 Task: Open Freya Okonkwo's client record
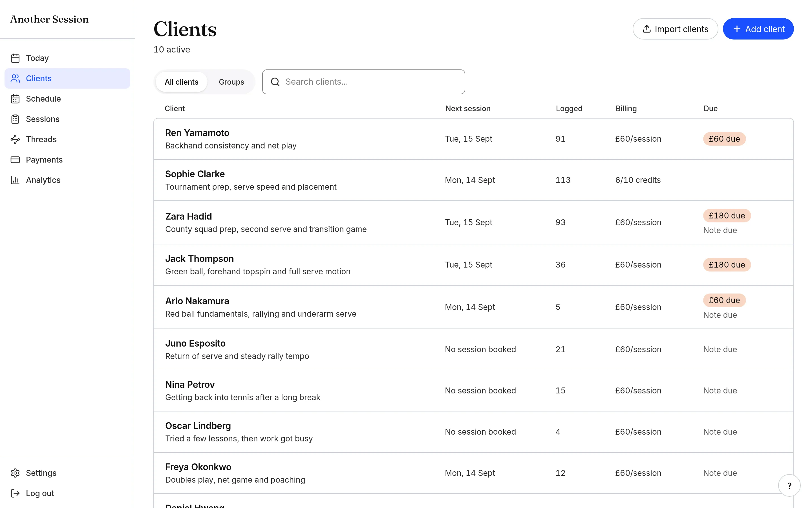tap(473, 473)
